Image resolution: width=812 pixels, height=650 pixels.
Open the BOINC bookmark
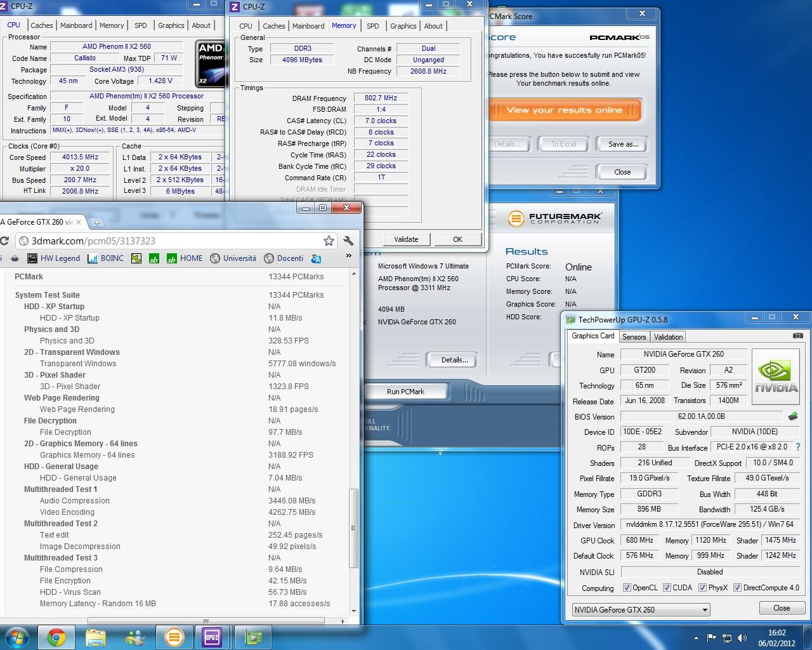(105, 258)
